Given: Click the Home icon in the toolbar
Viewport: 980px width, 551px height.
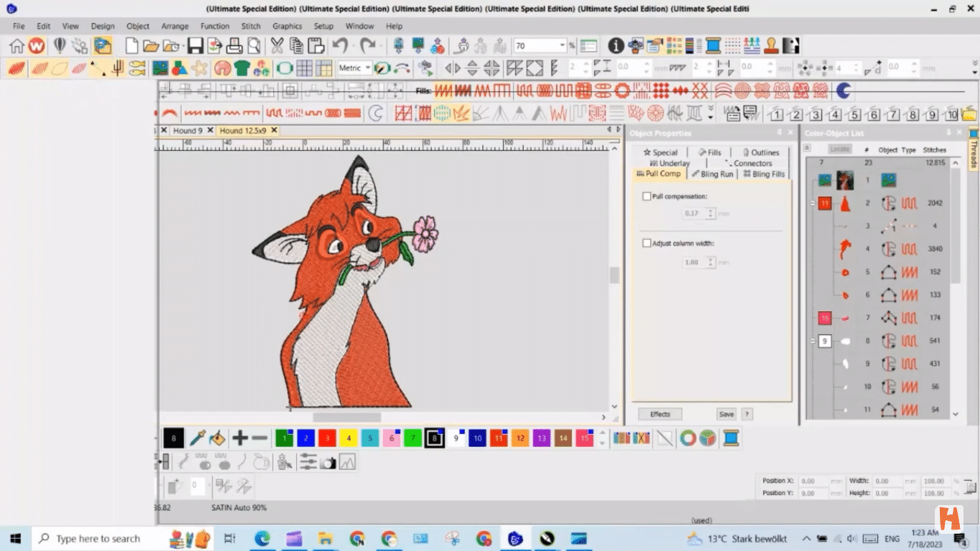Looking at the screenshot, I should pos(17,46).
